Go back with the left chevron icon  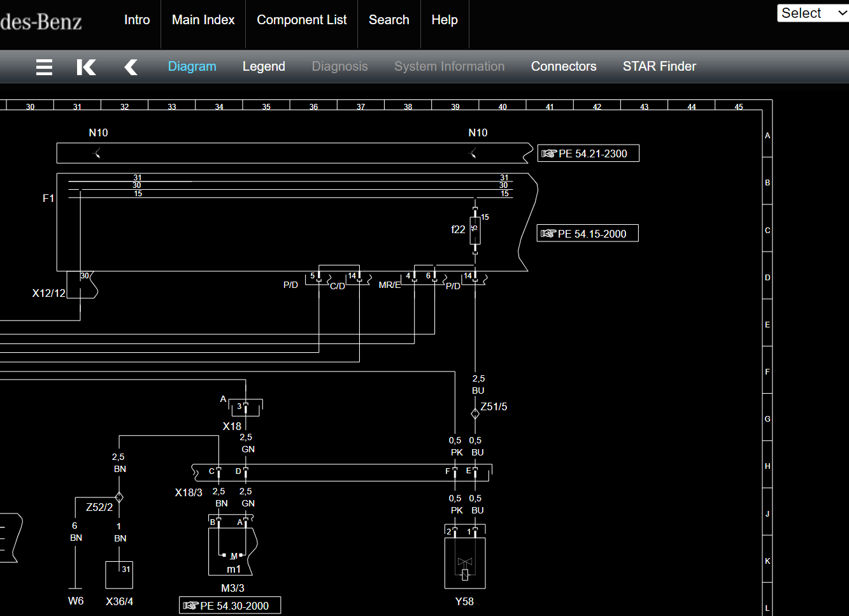pos(131,67)
